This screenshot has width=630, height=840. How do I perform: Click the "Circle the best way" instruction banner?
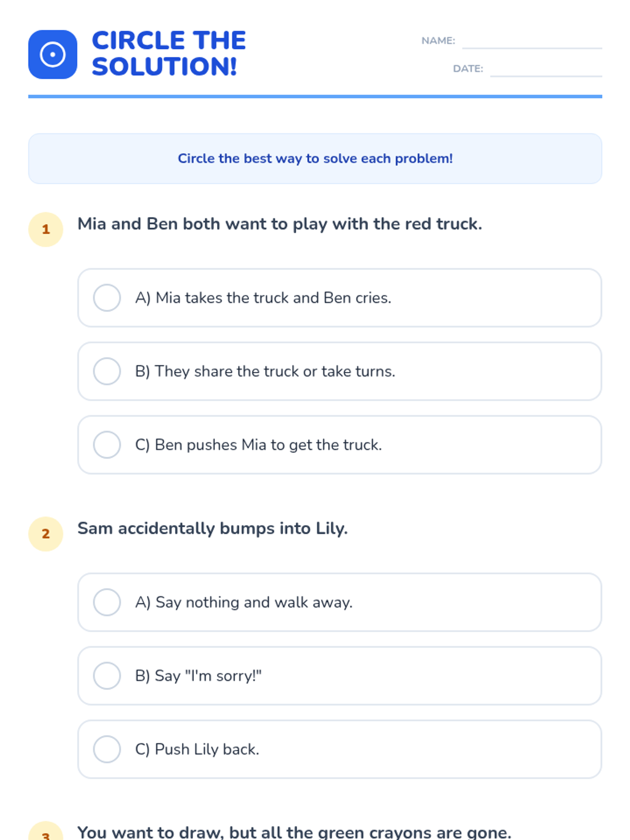315,159
